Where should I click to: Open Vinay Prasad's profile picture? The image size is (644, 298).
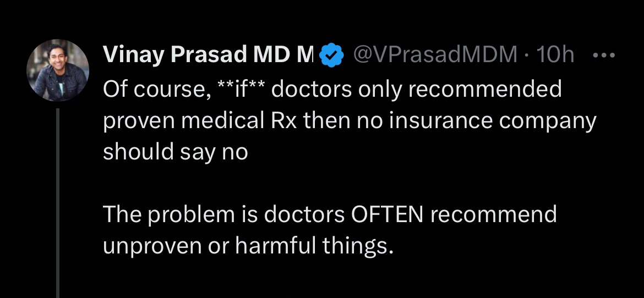click(x=58, y=71)
